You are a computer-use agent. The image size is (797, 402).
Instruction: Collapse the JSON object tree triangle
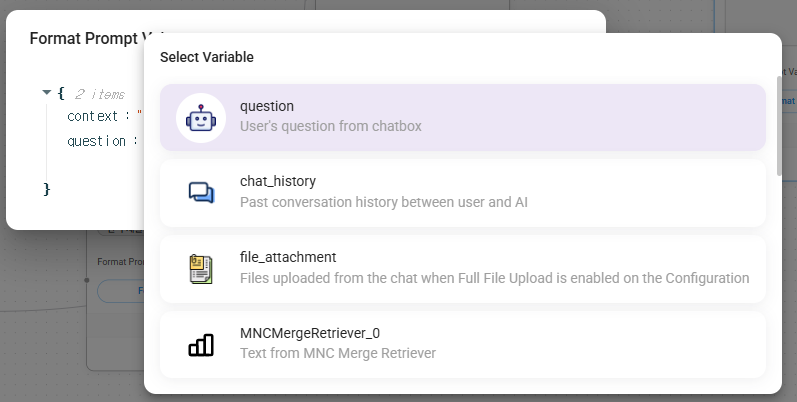point(46,92)
